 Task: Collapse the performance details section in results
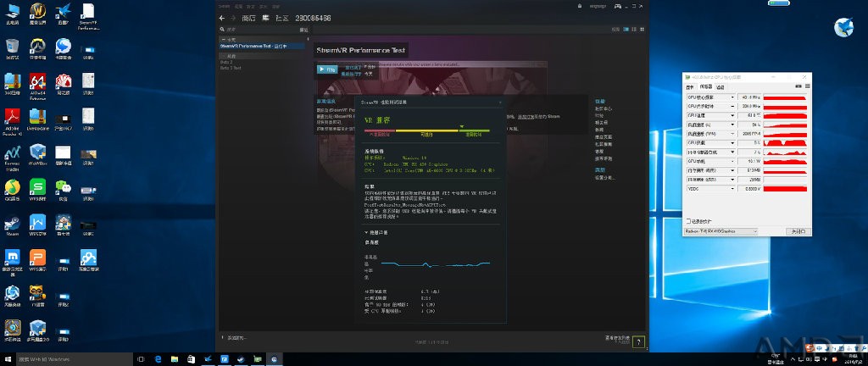point(376,233)
